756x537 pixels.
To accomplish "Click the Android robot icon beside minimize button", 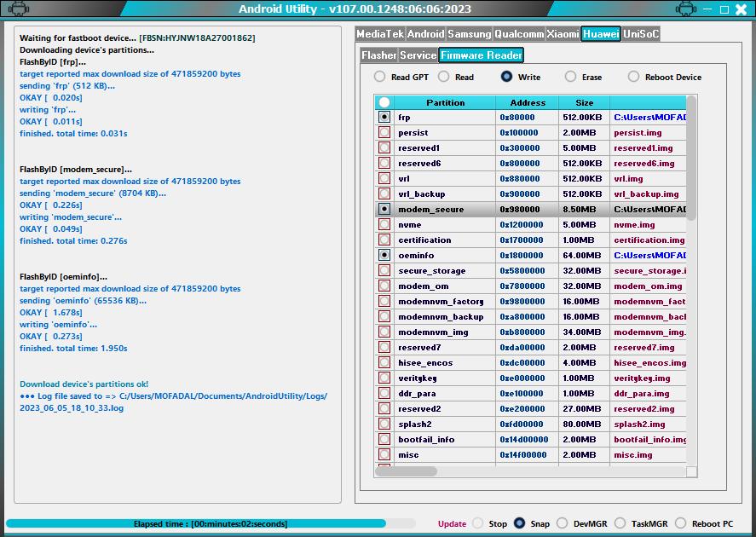I will [x=685, y=9].
